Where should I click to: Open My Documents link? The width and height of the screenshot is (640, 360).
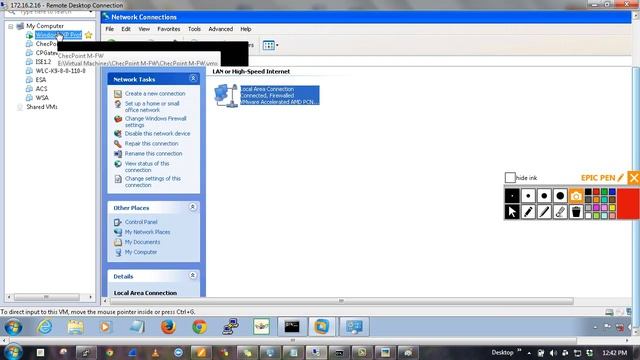(x=142, y=242)
